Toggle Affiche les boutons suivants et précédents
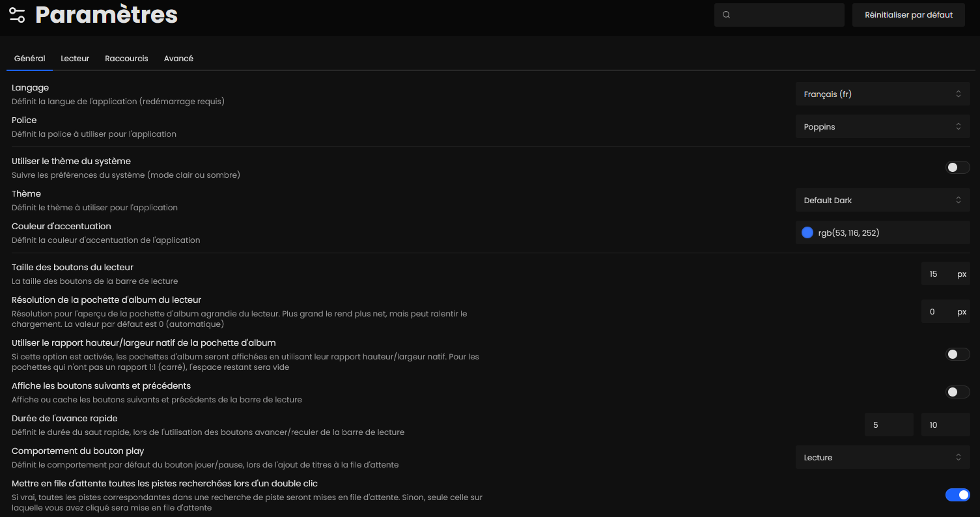 (x=957, y=392)
